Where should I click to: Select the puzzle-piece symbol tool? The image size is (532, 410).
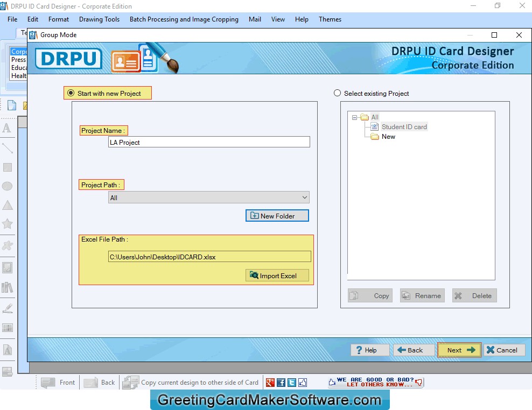coord(8,245)
